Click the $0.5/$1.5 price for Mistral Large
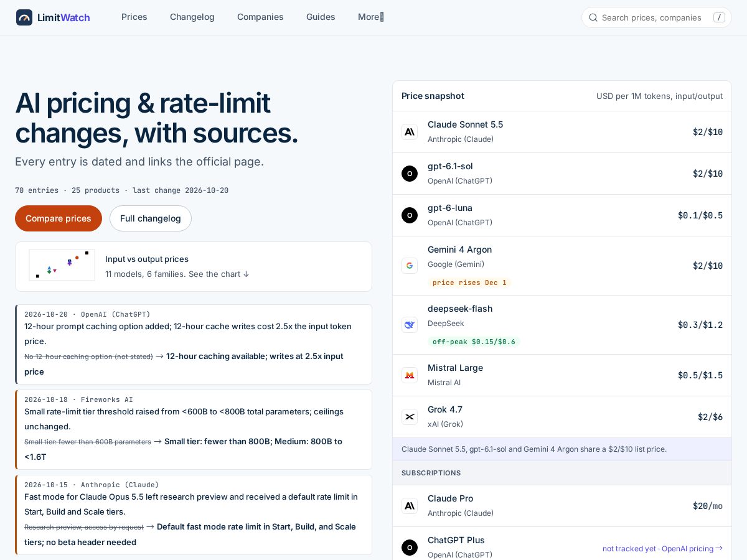This screenshot has width=747, height=560. click(700, 375)
